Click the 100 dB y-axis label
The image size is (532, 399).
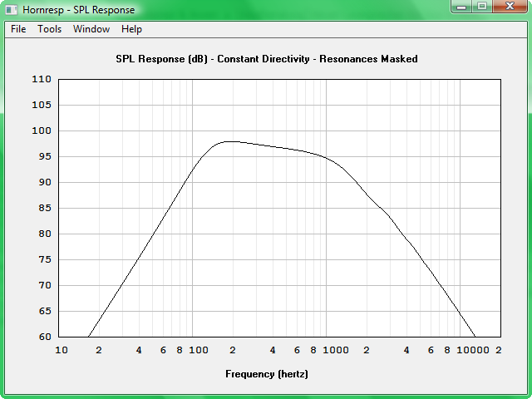coord(42,131)
